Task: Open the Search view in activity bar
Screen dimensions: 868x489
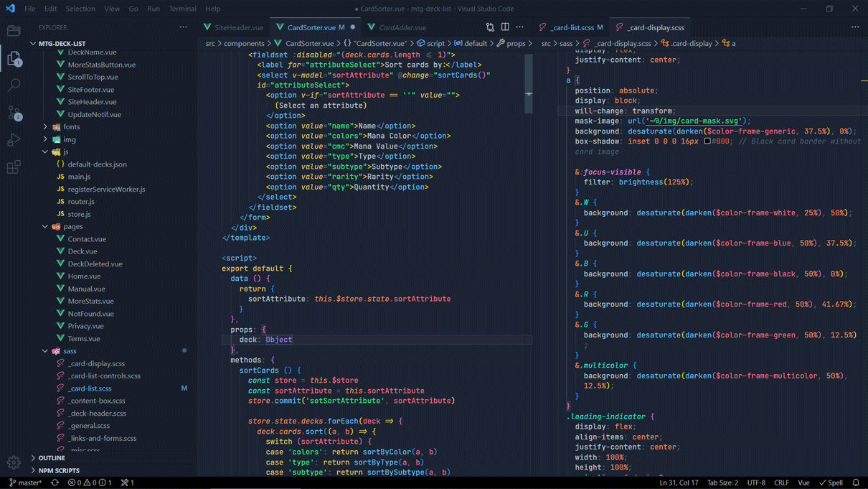Action: click(x=14, y=85)
